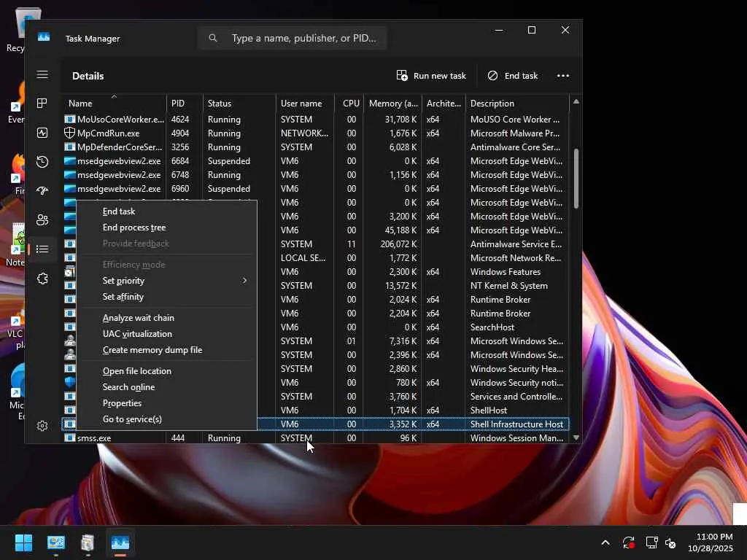
Task: Sort by the Name column header
Action: (x=114, y=104)
